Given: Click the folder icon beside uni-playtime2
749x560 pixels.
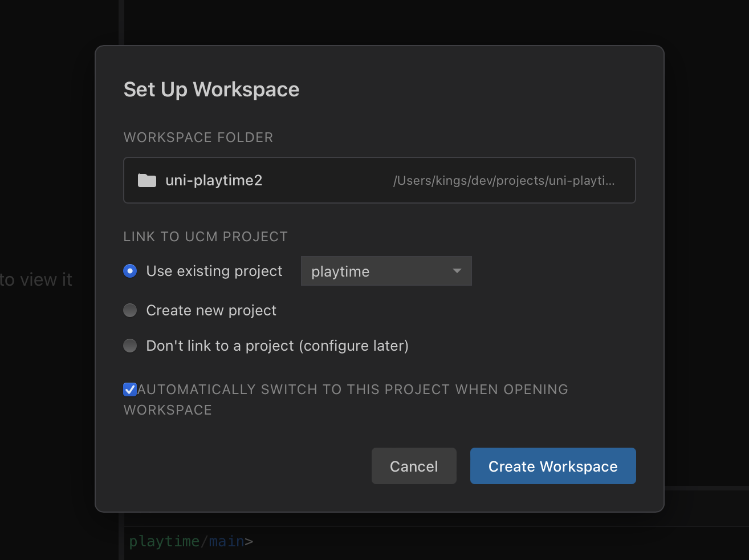Looking at the screenshot, I should coord(147,181).
